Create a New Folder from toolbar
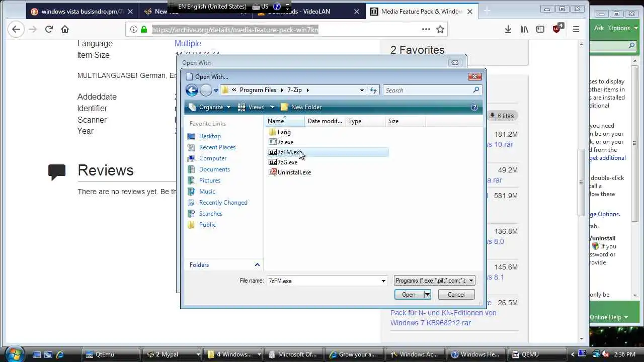The height and width of the screenshot is (362, 644). pos(301,107)
